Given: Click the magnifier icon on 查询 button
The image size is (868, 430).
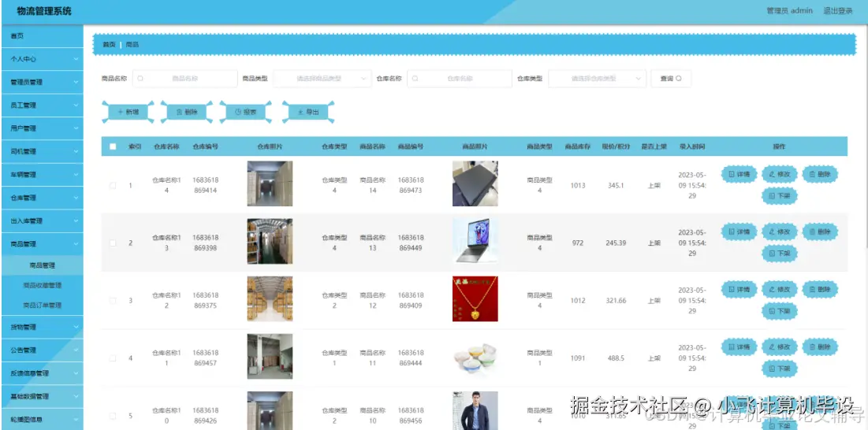Looking at the screenshot, I should (679, 79).
